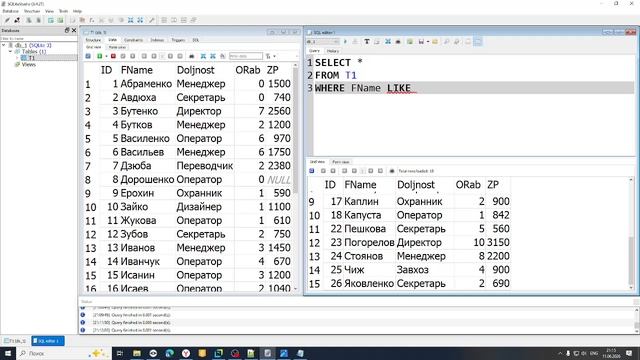
Task: Open the Tools menu
Action: click(64, 11)
